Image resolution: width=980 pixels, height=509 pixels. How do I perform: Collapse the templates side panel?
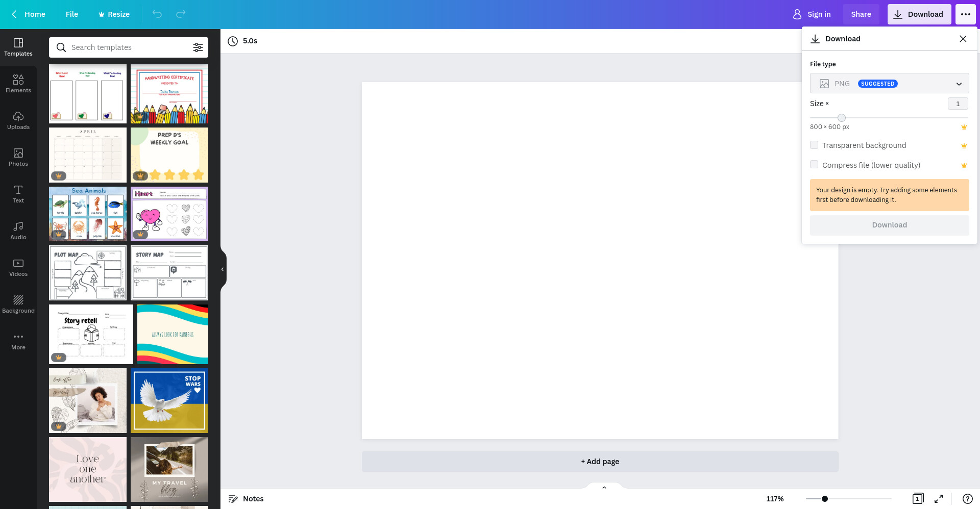[223, 269]
